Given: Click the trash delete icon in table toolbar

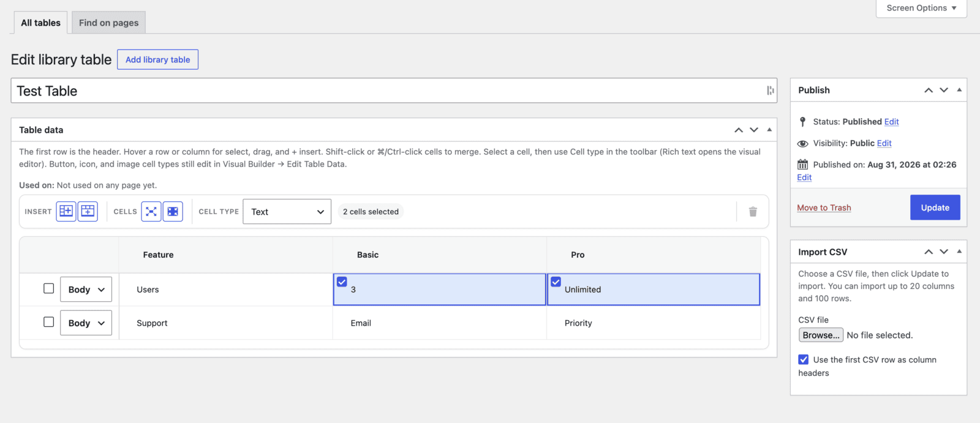Looking at the screenshot, I should click(x=753, y=212).
